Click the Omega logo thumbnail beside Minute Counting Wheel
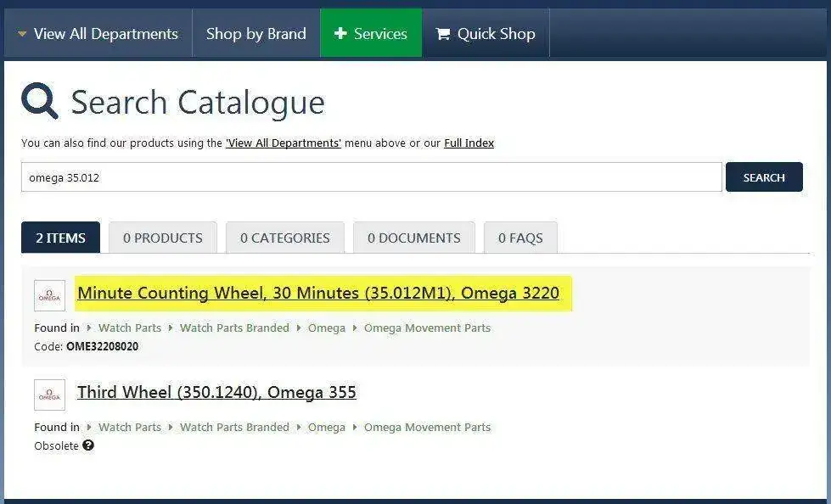Screen dimensions: 831x504 (x=50, y=295)
